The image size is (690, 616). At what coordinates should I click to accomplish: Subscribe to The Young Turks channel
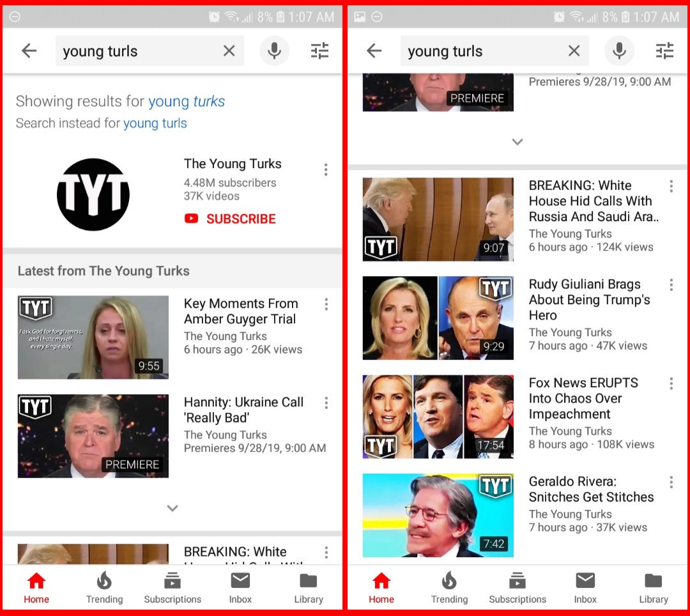click(230, 219)
